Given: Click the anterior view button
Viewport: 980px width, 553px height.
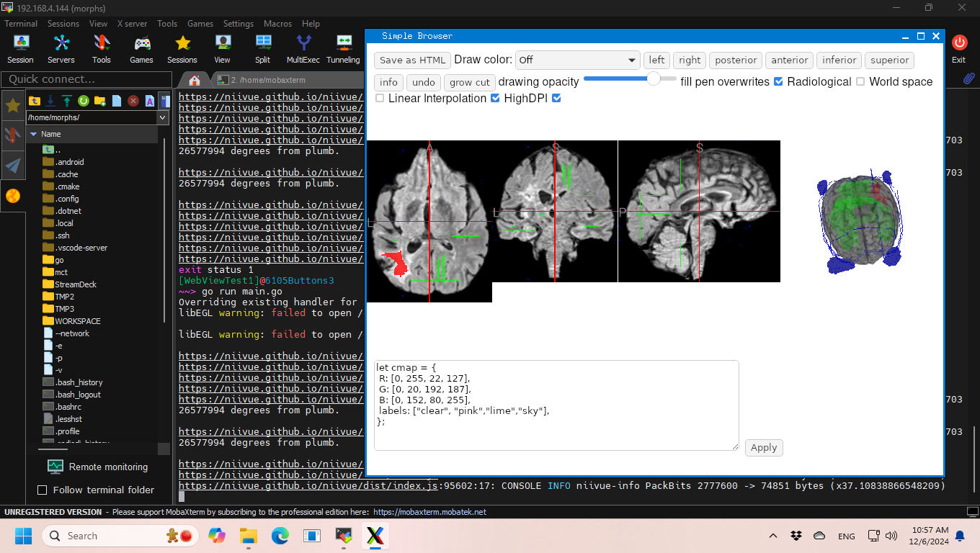Looking at the screenshot, I should tap(789, 60).
